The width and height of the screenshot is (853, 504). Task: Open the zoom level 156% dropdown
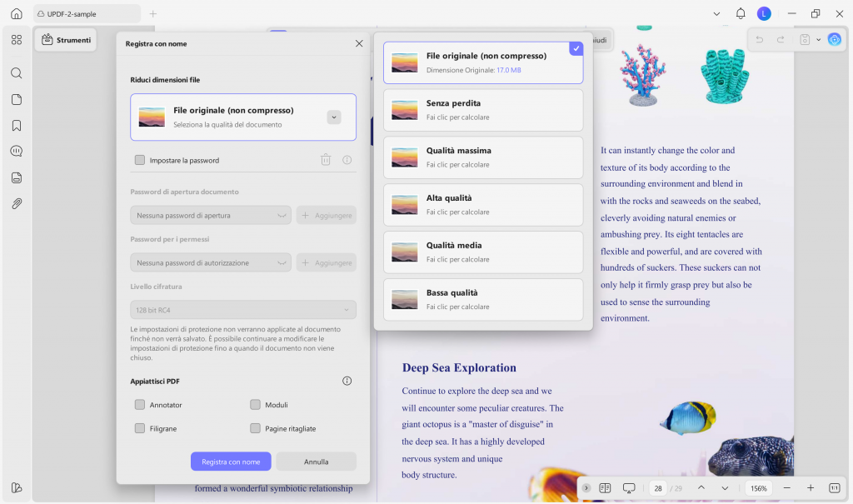click(758, 488)
